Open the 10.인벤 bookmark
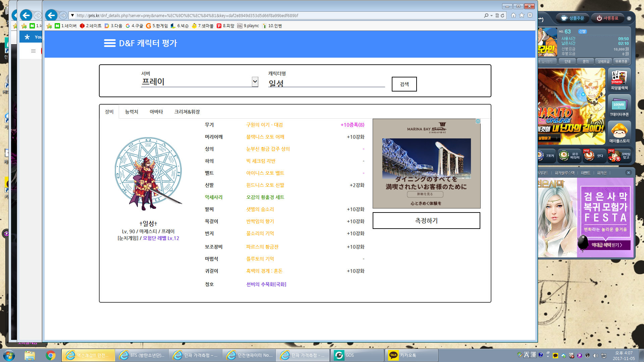 click(x=272, y=26)
